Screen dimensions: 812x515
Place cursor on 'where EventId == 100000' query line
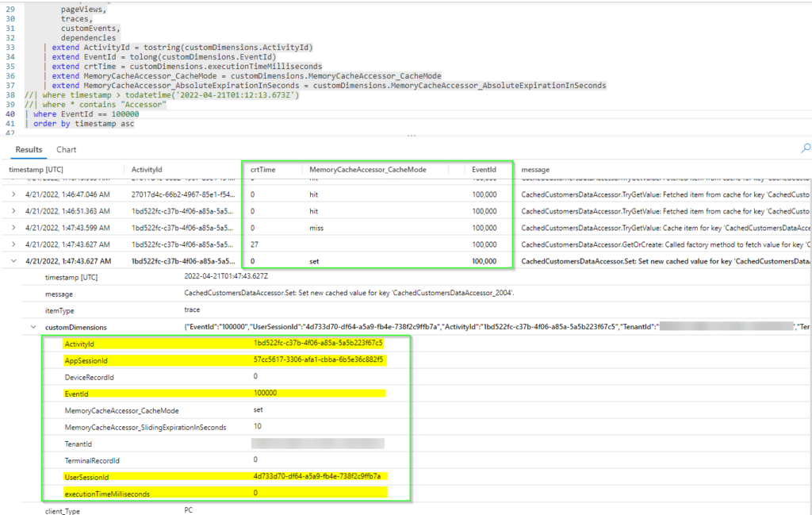tap(86, 114)
